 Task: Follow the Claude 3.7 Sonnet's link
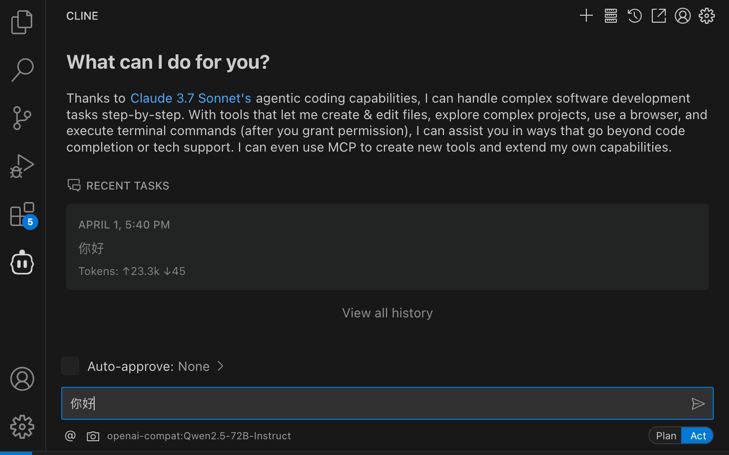pos(191,99)
